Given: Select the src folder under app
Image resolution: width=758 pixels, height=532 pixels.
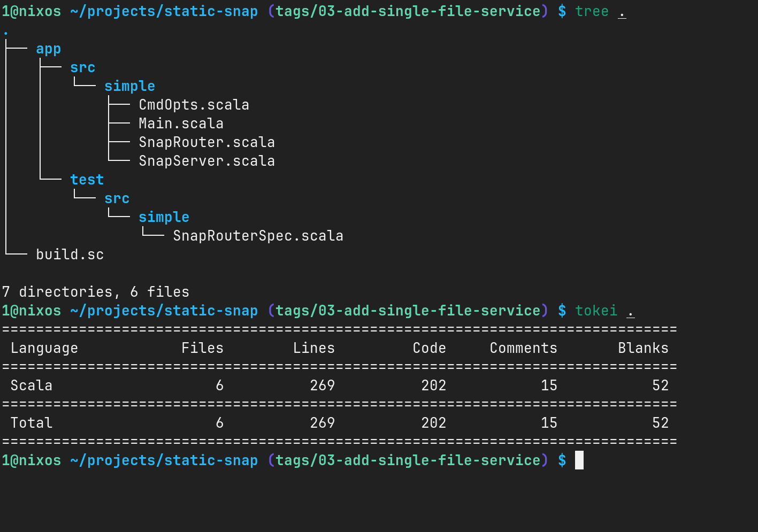Looking at the screenshot, I should (x=82, y=67).
